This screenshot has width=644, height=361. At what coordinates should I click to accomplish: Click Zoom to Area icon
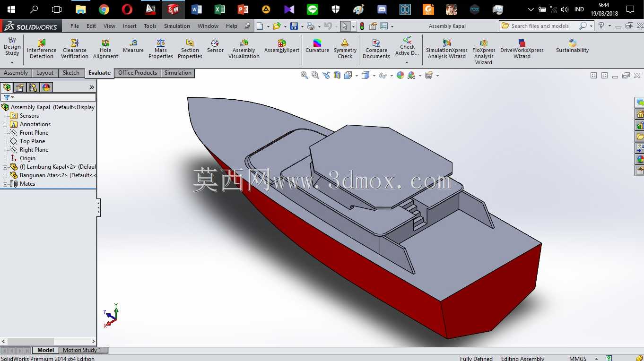click(315, 75)
